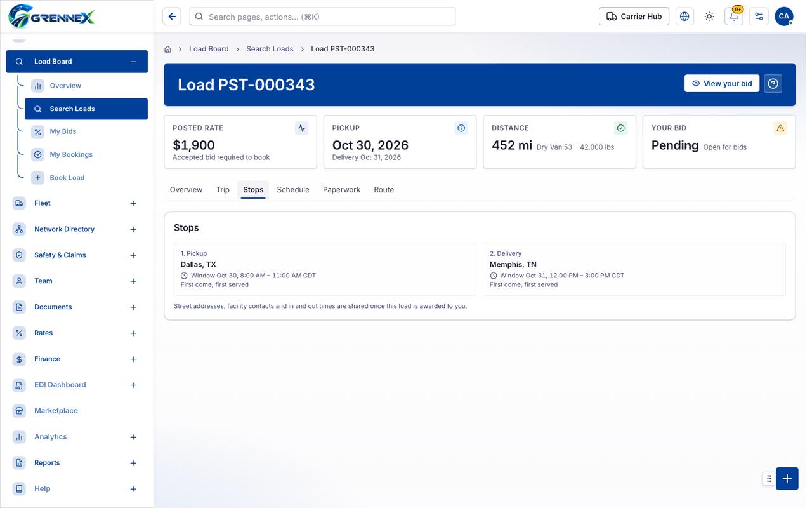This screenshot has width=812, height=508.
Task: Open the Carrier Hub button
Action: 634,17
